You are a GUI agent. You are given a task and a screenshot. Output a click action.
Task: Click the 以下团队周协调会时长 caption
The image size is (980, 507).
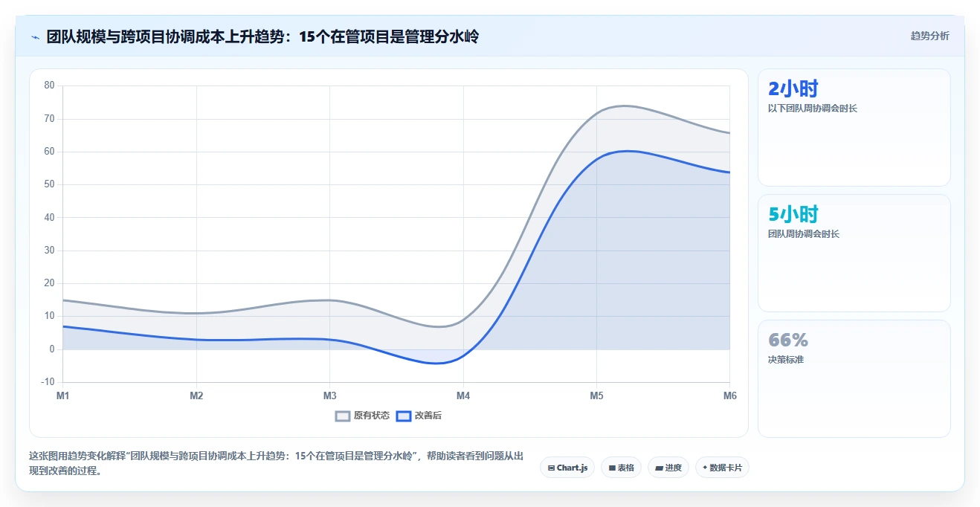813,109
